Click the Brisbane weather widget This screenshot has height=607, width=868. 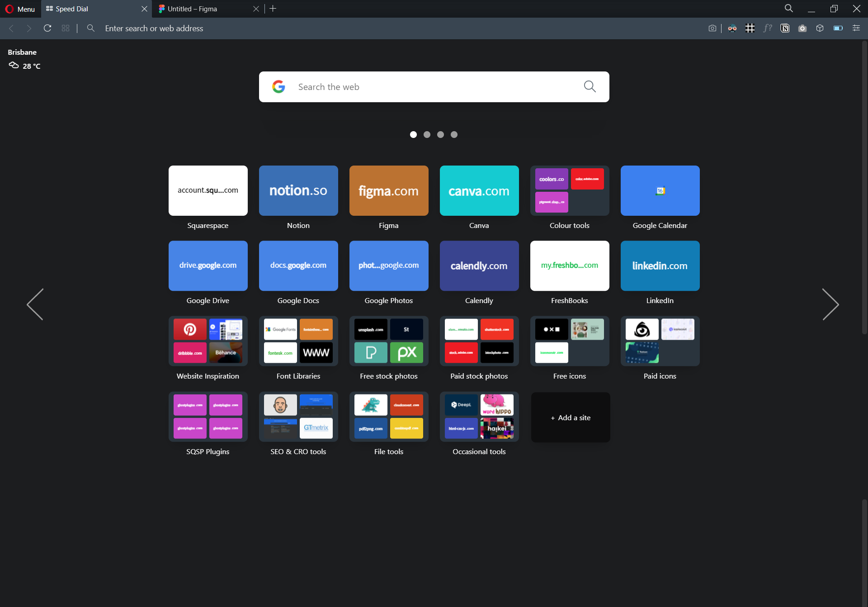tap(24, 59)
